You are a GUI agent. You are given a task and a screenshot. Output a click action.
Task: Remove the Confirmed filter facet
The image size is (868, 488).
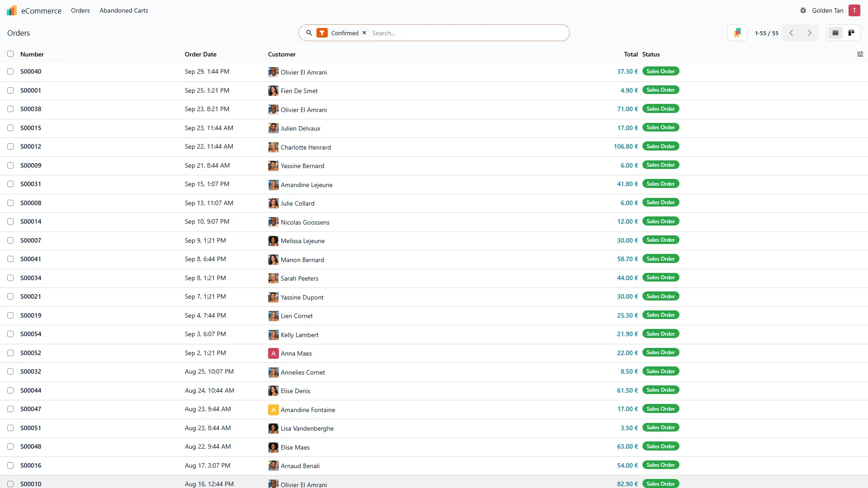tap(364, 33)
